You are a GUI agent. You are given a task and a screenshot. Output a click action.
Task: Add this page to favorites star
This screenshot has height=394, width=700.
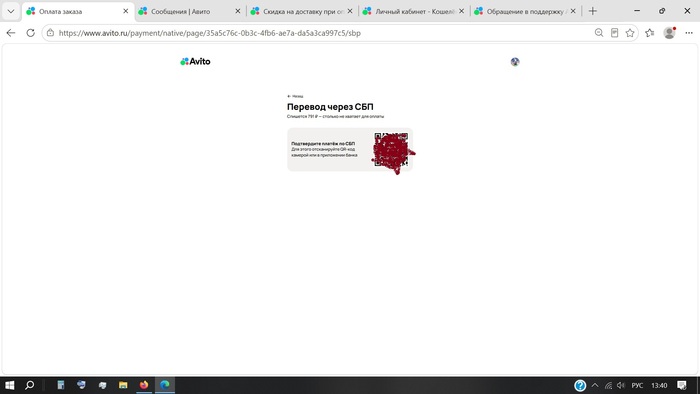coord(630,33)
